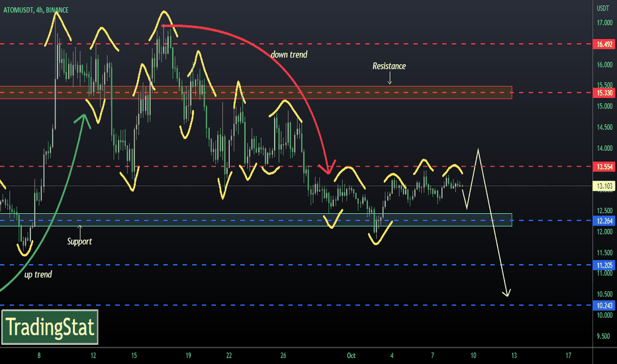Click the USDT currency label
Viewport: 617px width, 364px height.
point(603,8)
